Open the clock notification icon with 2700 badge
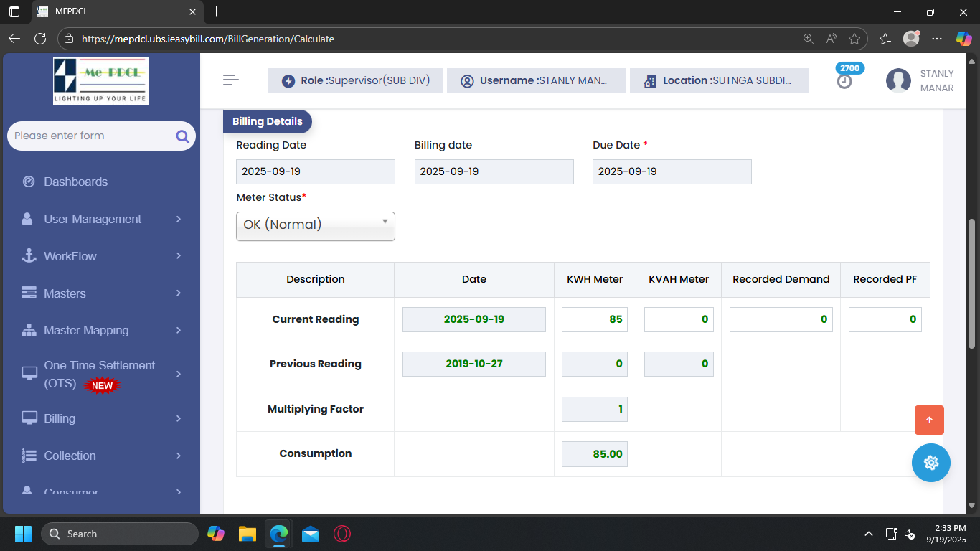This screenshot has height=551, width=980. click(845, 81)
